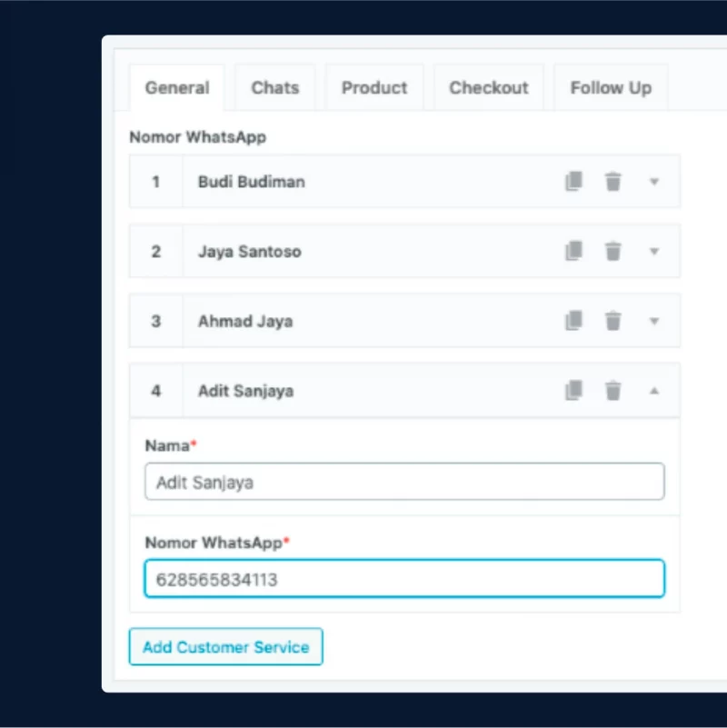Duplicate the Ahmad Jaya entry

[x=573, y=321]
